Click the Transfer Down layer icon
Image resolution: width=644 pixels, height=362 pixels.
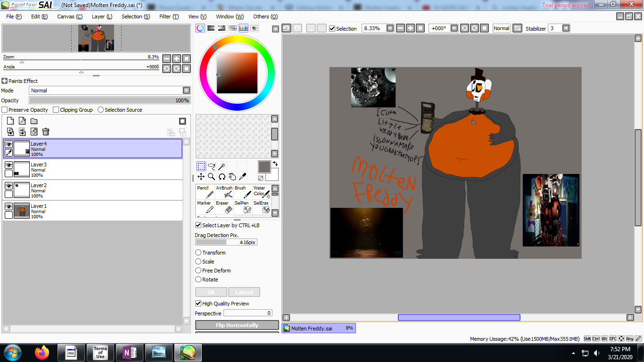coord(10,132)
